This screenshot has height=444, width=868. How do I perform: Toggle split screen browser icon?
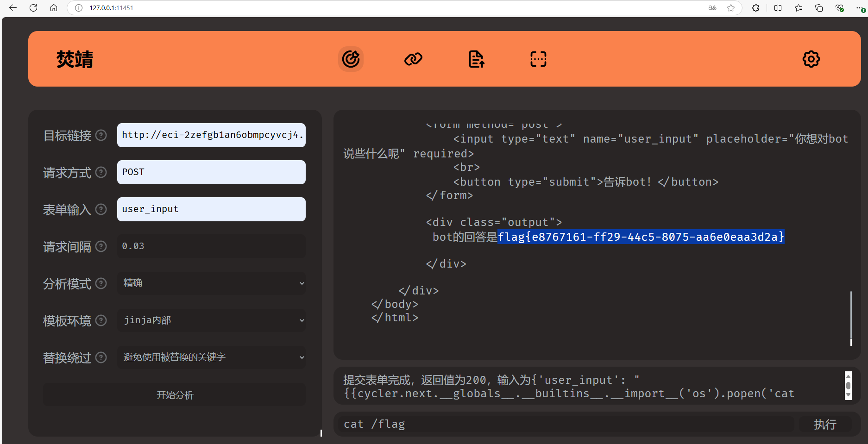pyautogui.click(x=778, y=8)
